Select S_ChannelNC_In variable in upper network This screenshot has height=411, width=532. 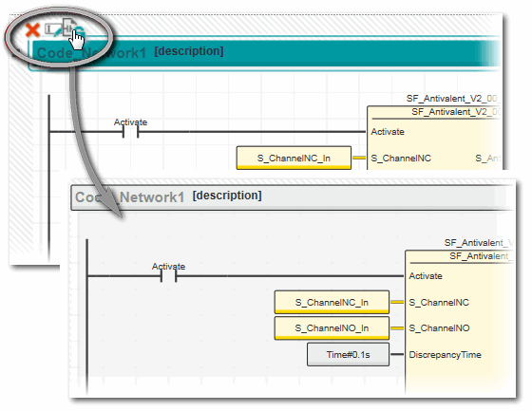click(x=294, y=158)
